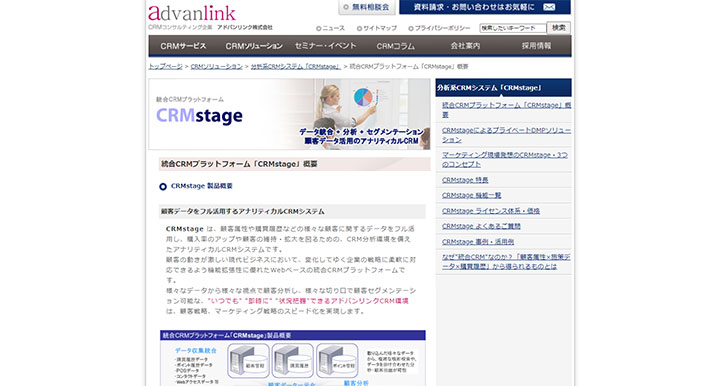Go to トップページ breadcrumb
Viewport: 720px width, 386px height.
click(x=165, y=67)
